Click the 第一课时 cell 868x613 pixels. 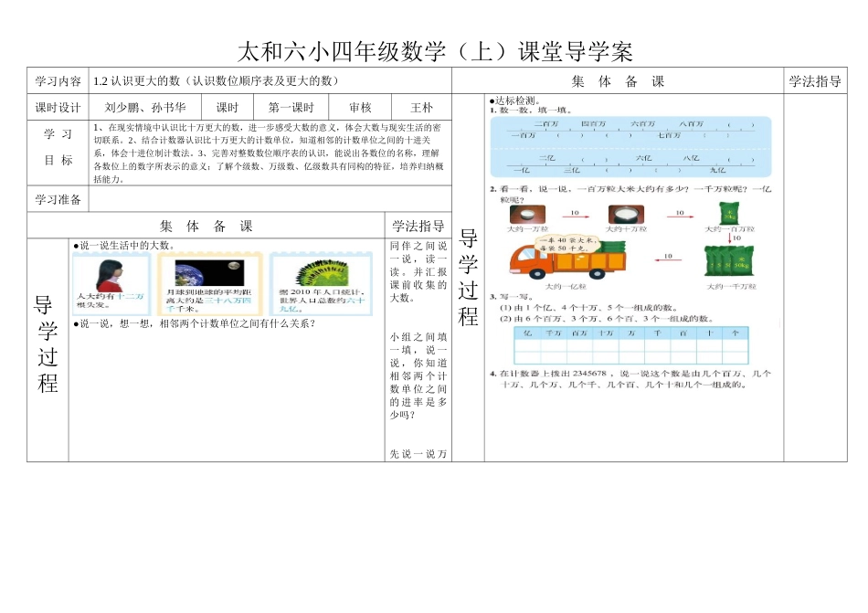click(x=291, y=107)
